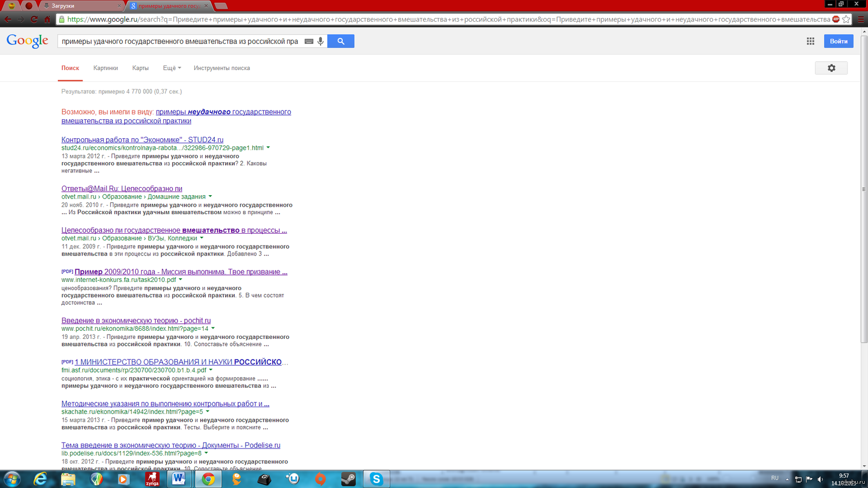Select the active Google search browser tab
This screenshot has height=488, width=868.
point(168,6)
